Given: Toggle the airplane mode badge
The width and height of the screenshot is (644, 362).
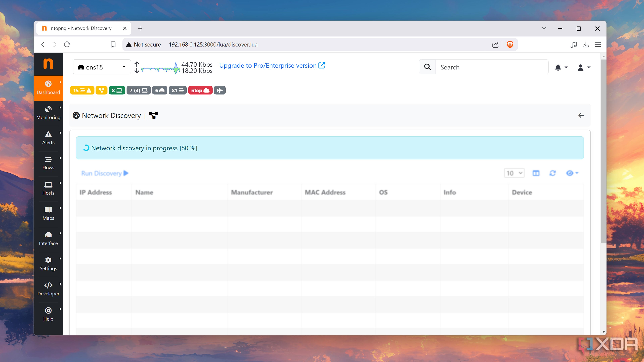Looking at the screenshot, I should (220, 90).
